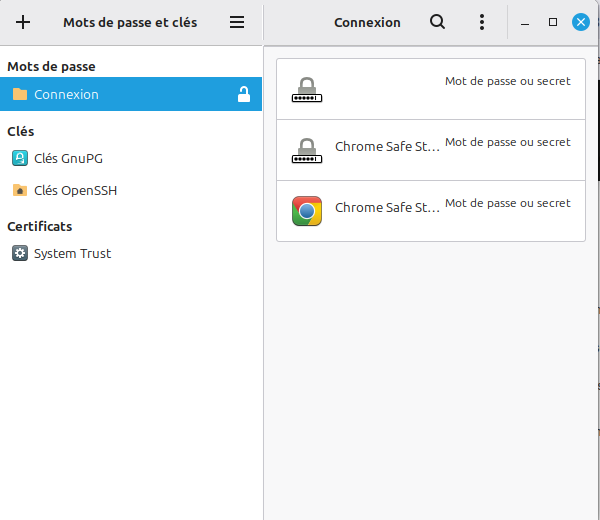Viewport: 600px width, 520px height.
Task: Select the System Trust text label
Action: pyautogui.click(x=72, y=254)
